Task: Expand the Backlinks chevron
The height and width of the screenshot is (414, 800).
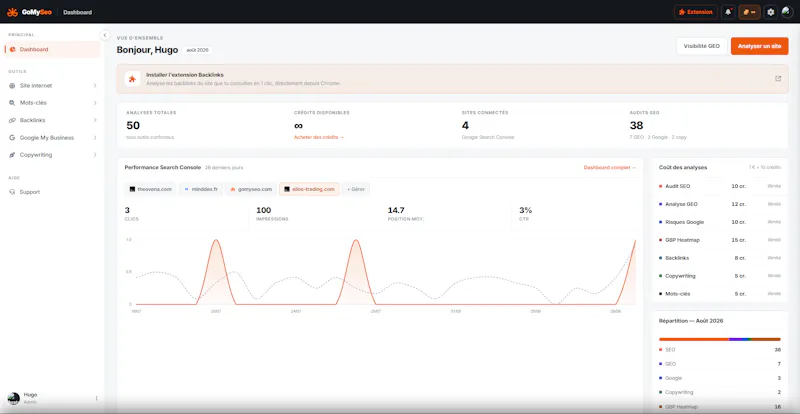Action: [x=95, y=120]
